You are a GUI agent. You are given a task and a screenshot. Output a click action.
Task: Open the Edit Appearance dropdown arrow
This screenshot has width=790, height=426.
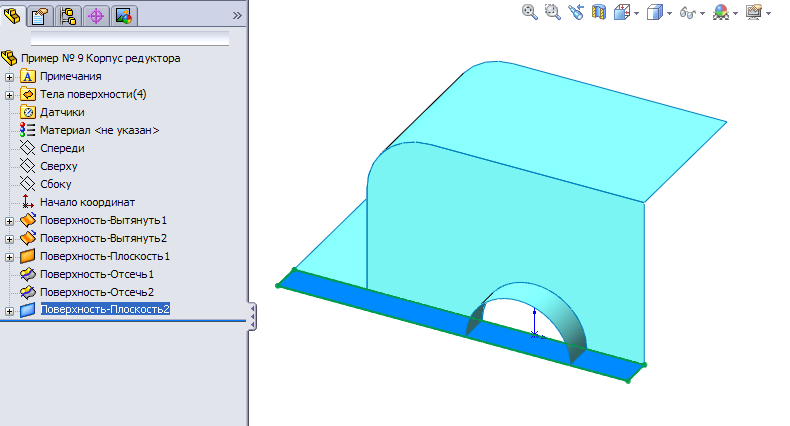[736, 14]
